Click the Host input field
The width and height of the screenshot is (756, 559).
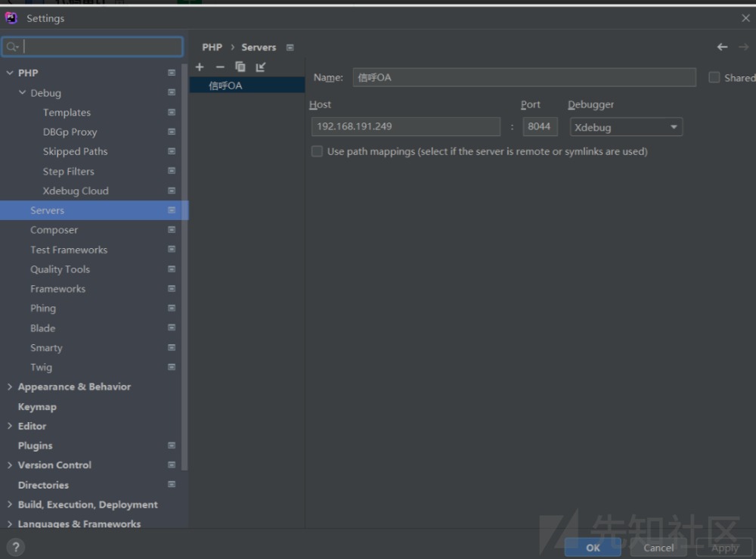pos(405,127)
